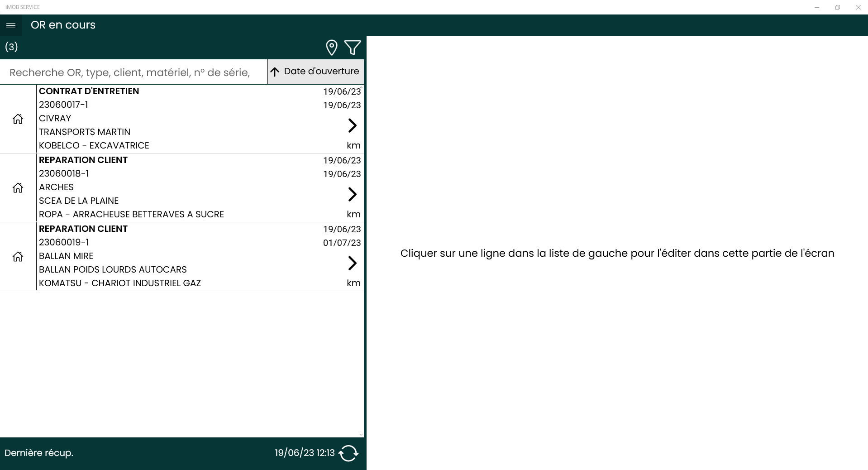
Task: Click KOMATSU - CHARIOT INDUSTRIEL GAZ line
Action: (x=120, y=283)
